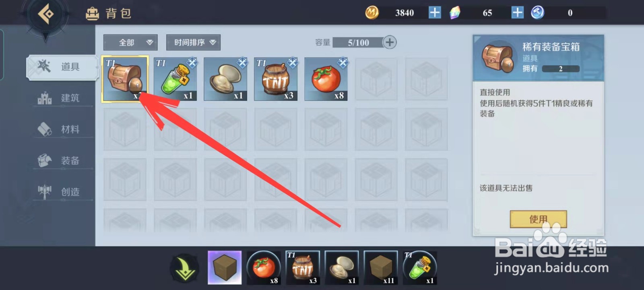644x290 pixels.
Task: Switch to the 材料 category tab
Action: (x=63, y=129)
